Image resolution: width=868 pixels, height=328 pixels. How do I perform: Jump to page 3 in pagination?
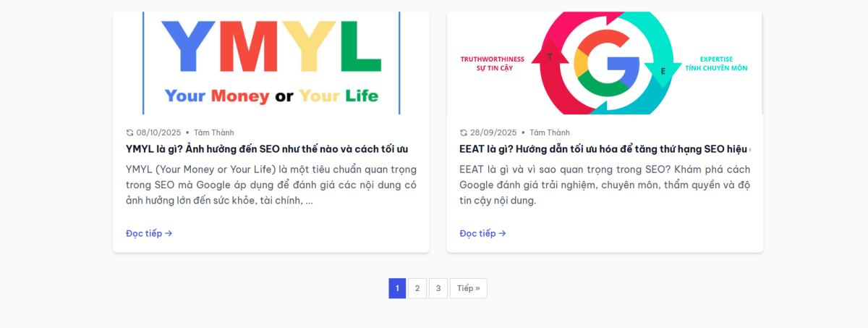pyautogui.click(x=438, y=288)
